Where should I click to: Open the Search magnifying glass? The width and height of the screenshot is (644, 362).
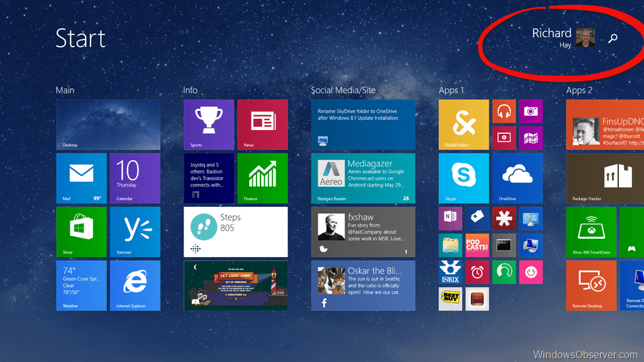[x=612, y=38]
